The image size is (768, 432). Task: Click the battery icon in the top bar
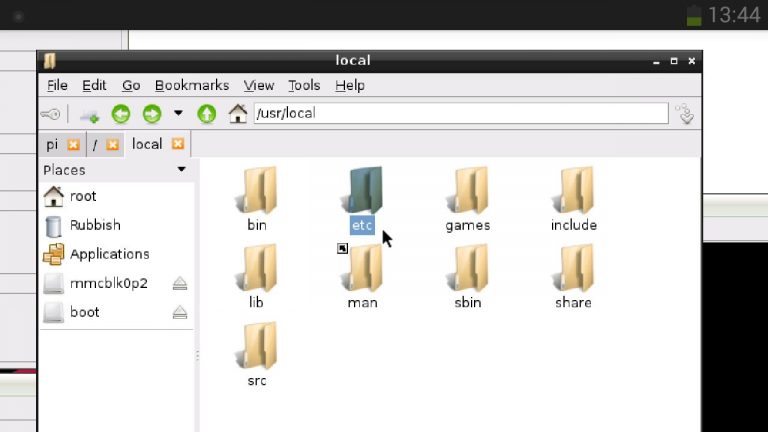click(x=694, y=15)
